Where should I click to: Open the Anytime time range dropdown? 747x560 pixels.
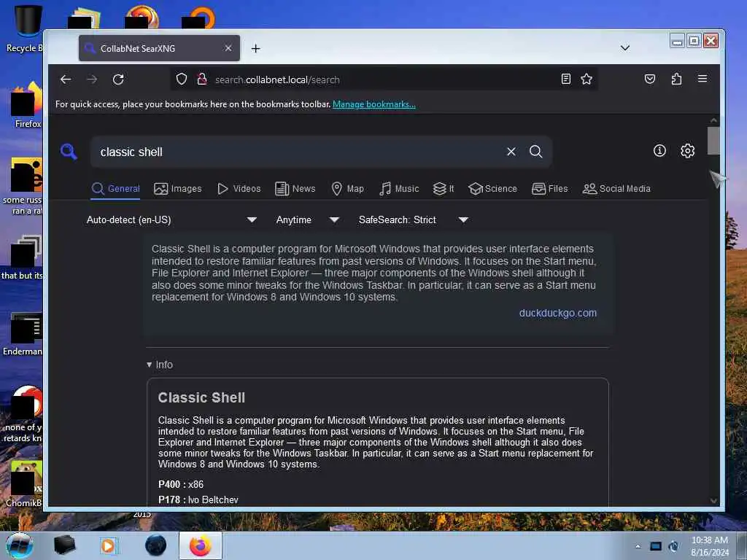pos(307,220)
